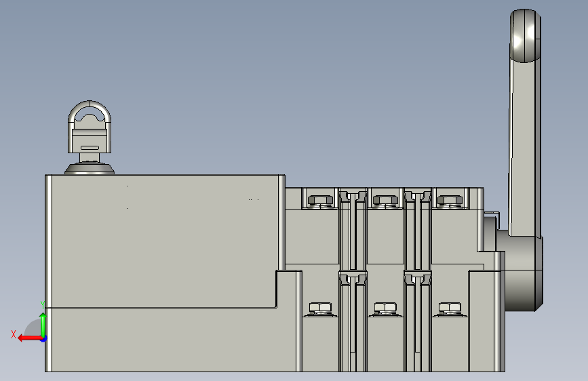The height and width of the screenshot is (381, 588).
Task: Click the green Y axis arrow of triad
Action: 43,325
